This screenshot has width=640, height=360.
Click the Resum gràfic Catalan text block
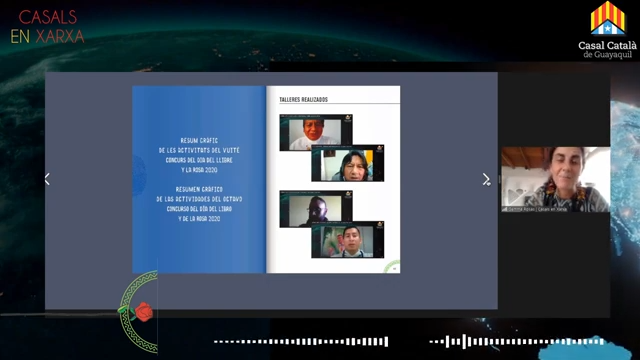tap(199, 155)
